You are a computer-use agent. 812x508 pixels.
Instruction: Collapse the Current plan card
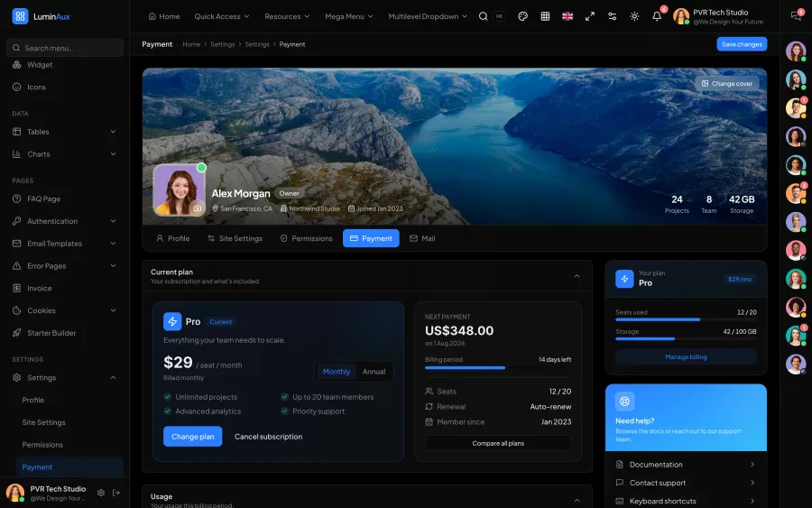click(577, 276)
